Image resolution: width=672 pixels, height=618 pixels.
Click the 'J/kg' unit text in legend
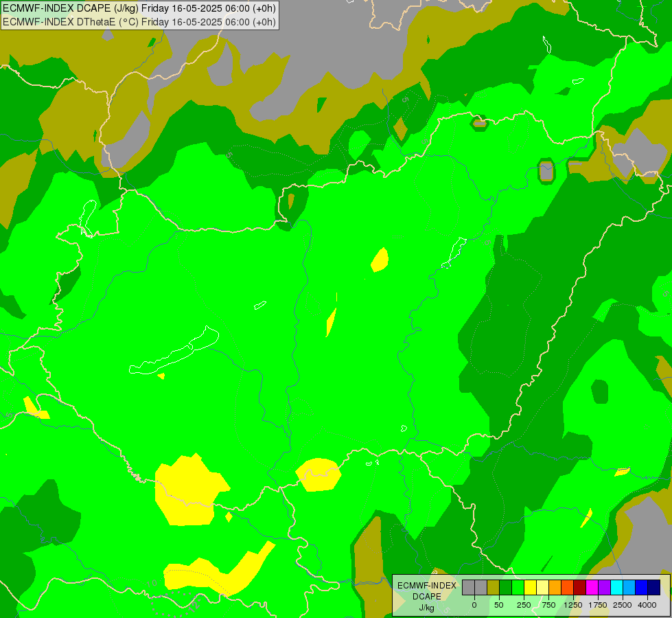(426, 608)
